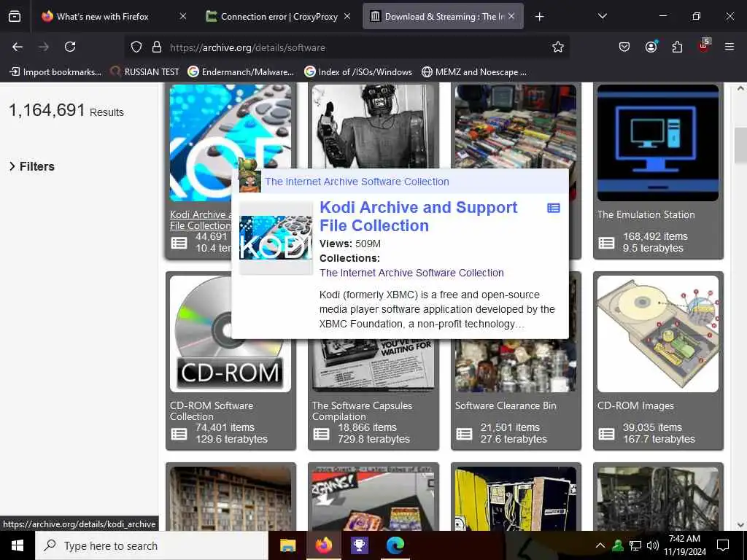The width and height of the screenshot is (747, 560).
Task: Reload the current page
Action: [x=70, y=47]
